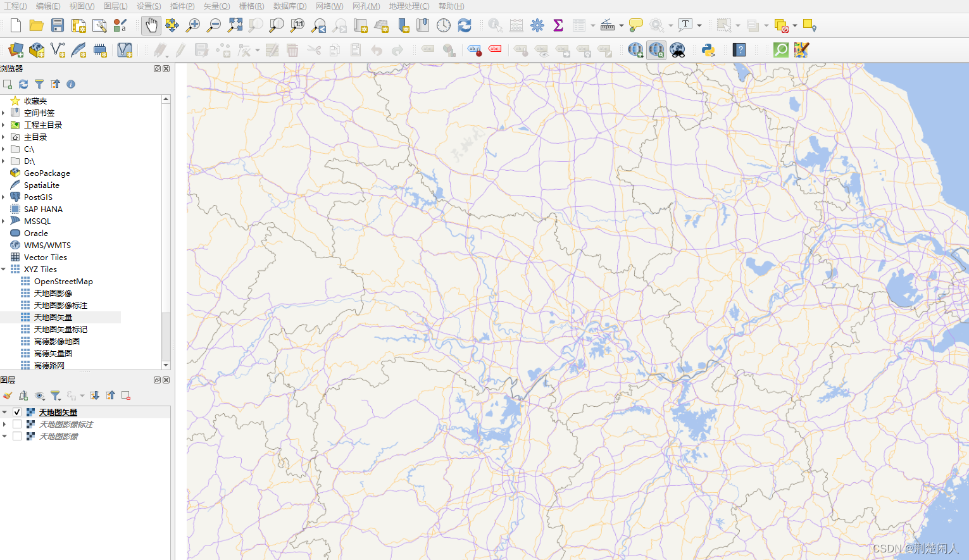Viewport: 969px width, 560px height.
Task: Select 高德影像地图 in browser tree
Action: [x=56, y=342]
